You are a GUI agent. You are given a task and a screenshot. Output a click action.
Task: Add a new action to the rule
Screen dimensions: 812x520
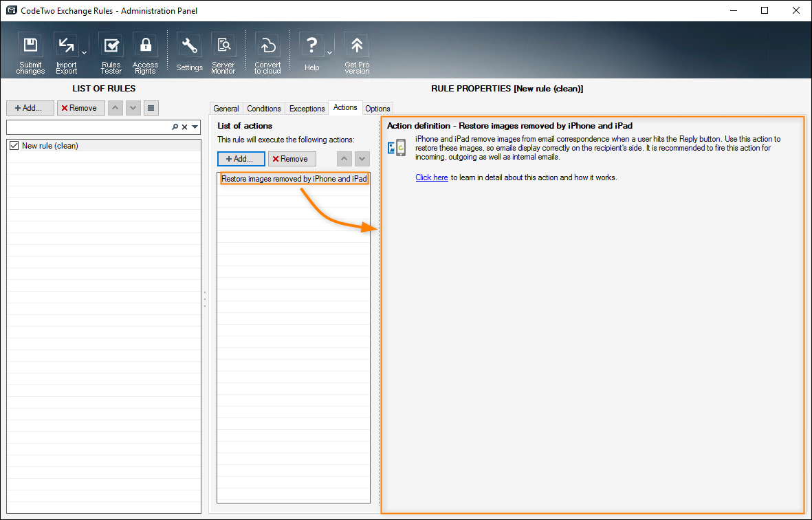tap(241, 158)
